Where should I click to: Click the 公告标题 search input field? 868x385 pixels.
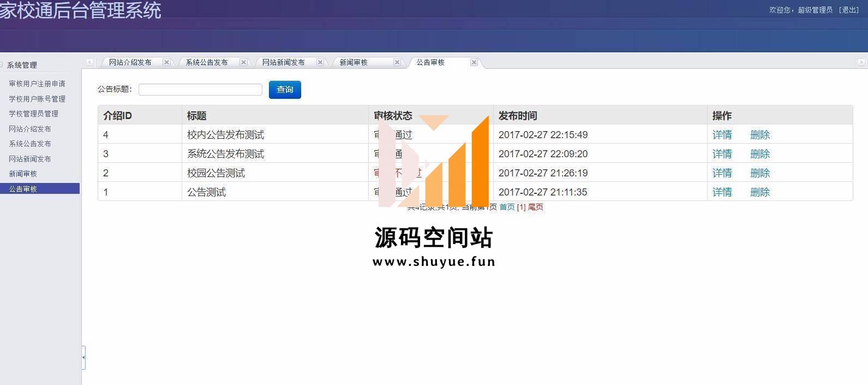tap(200, 90)
